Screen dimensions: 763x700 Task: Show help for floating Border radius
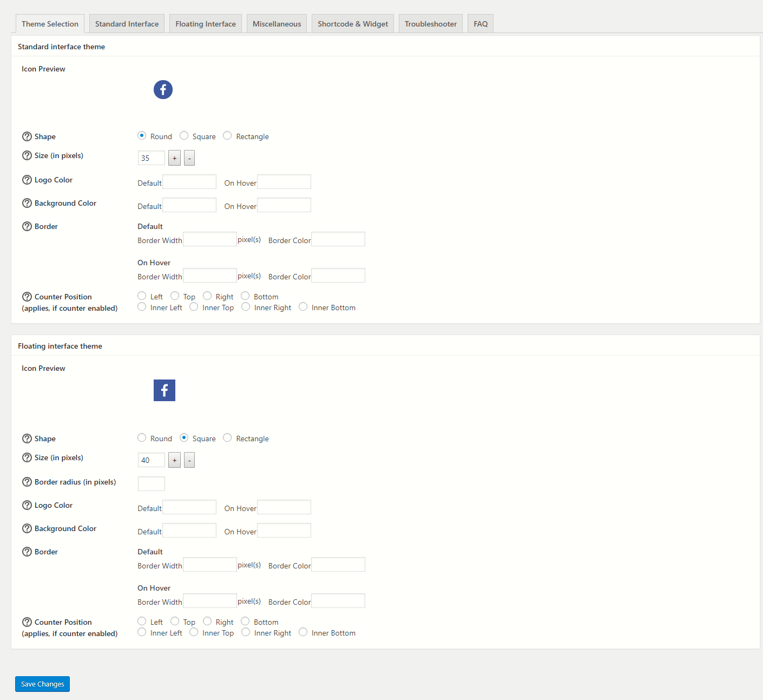click(27, 482)
